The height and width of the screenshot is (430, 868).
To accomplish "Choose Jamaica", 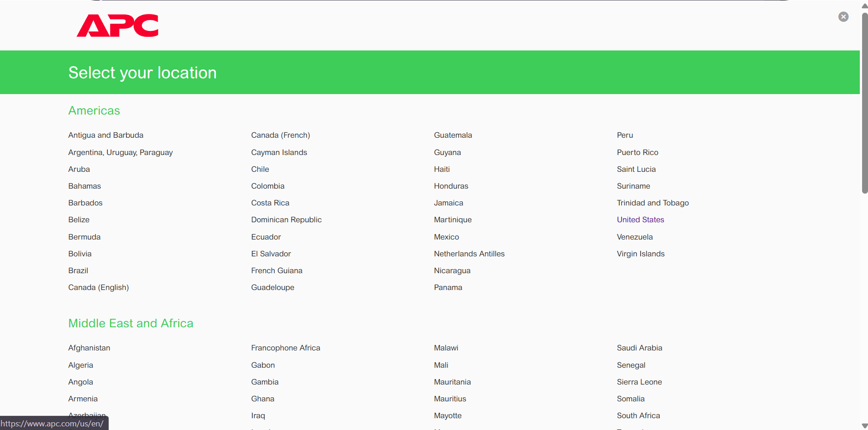I will [449, 203].
